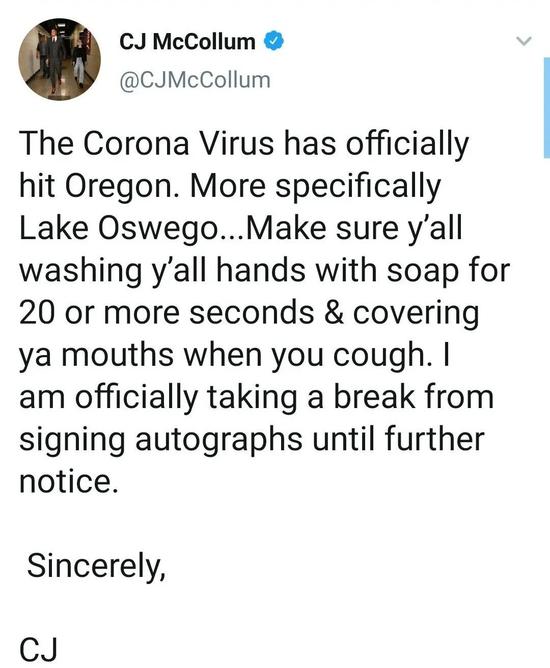Image resolution: width=550 pixels, height=668 pixels.
Task: Click the blue scrollbar on right edge
Action: pos(547,107)
